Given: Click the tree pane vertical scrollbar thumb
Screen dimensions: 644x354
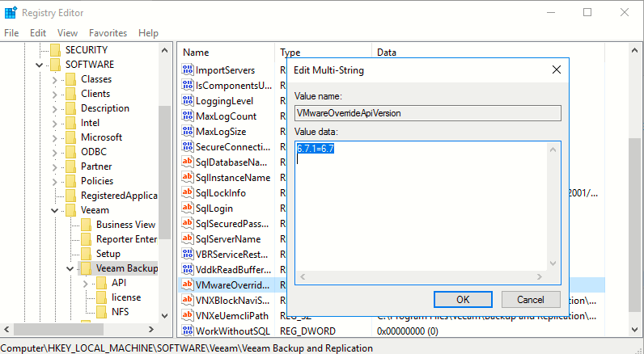Looking at the screenshot, I should pyautogui.click(x=164, y=172).
